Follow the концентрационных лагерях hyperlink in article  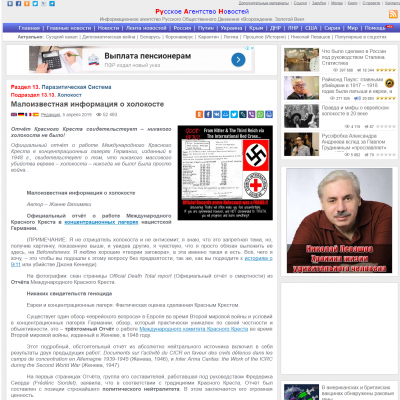point(101,222)
